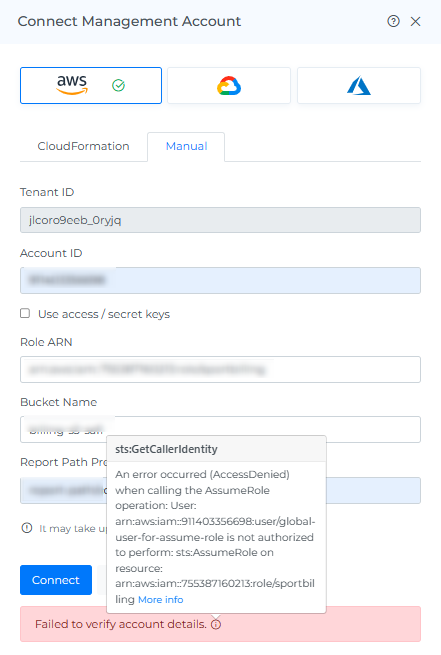Switch to the CloudFormation tab

[84, 146]
